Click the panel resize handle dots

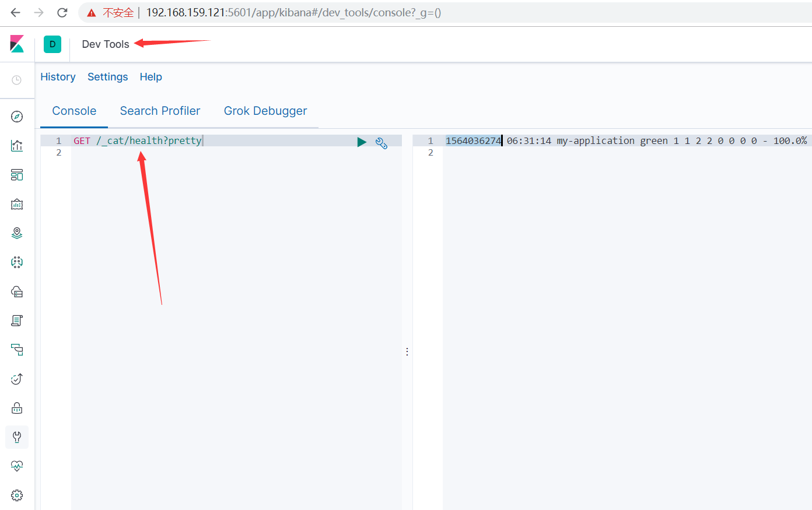[407, 351]
